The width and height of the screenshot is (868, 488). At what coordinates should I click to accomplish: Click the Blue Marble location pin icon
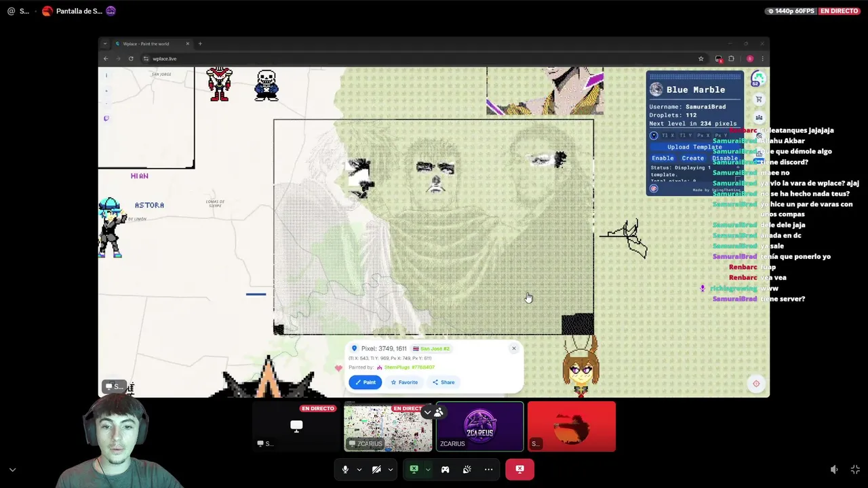pyautogui.click(x=654, y=136)
